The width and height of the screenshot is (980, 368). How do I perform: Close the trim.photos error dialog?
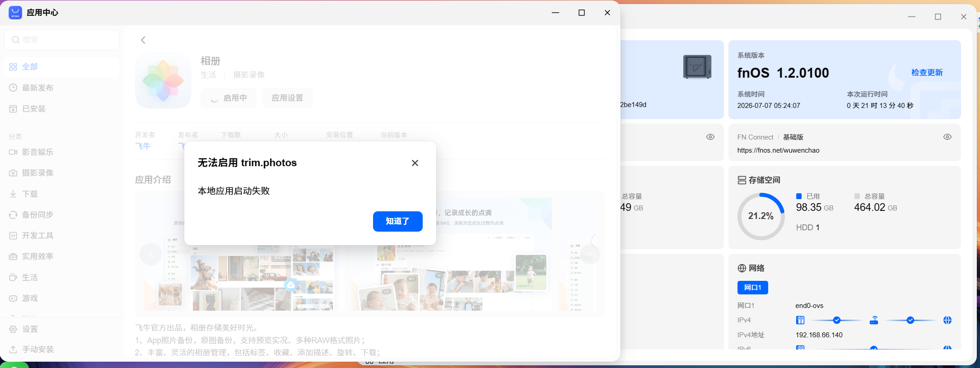click(x=415, y=163)
